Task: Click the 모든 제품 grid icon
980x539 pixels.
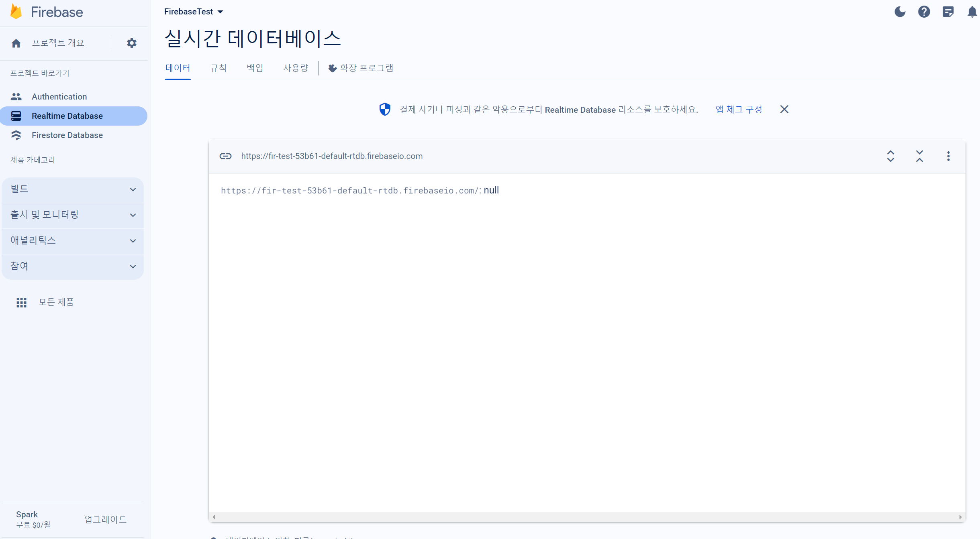Action: 21,302
